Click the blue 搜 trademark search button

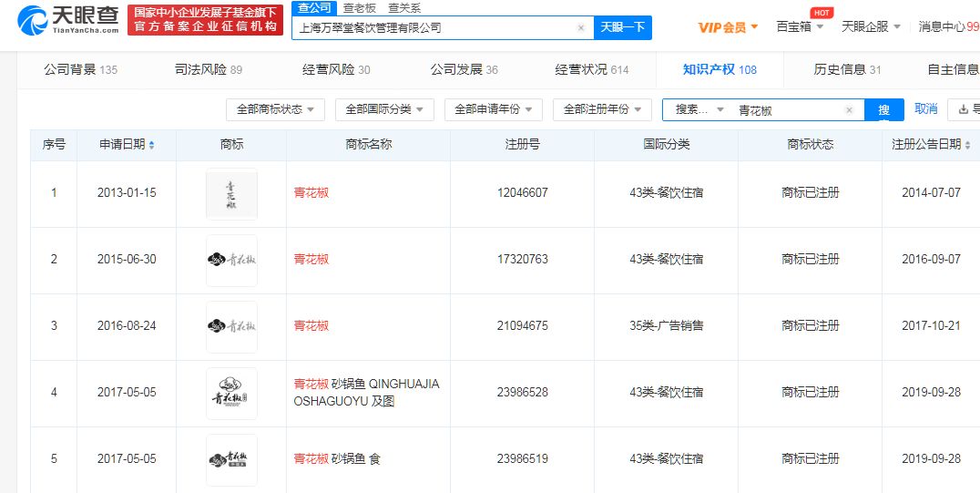pyautogui.click(x=883, y=110)
